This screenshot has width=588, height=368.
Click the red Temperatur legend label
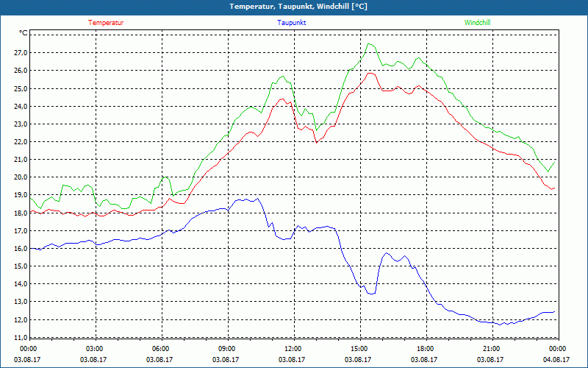(106, 23)
